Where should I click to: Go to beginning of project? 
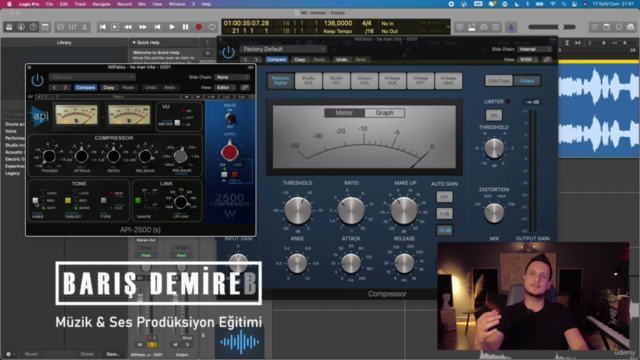[x=102, y=27]
